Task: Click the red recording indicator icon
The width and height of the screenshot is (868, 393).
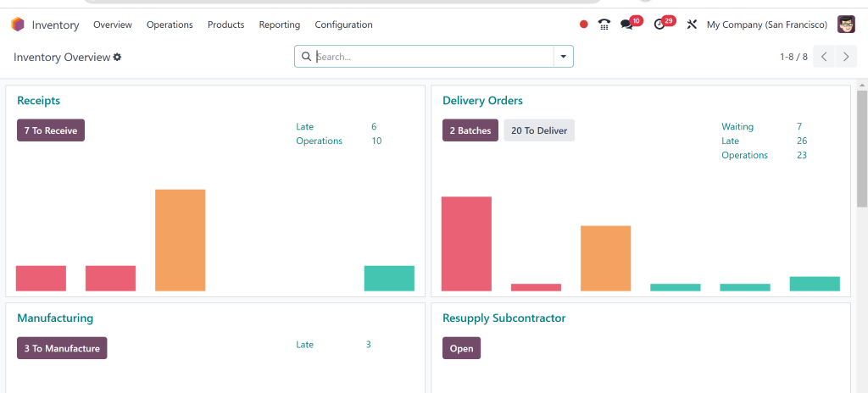Action: tap(583, 25)
